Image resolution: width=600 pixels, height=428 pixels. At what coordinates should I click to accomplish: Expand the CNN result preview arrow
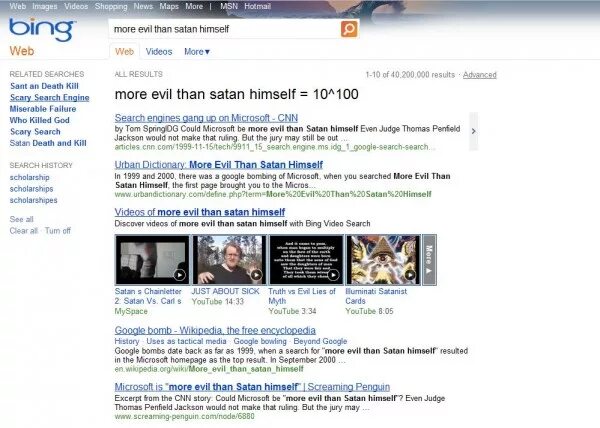tap(474, 131)
